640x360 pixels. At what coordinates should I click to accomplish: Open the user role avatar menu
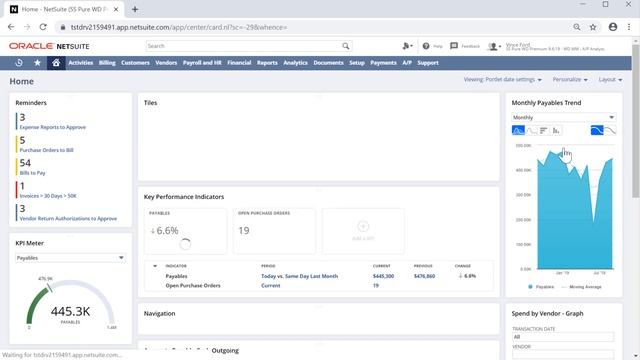[494, 47]
